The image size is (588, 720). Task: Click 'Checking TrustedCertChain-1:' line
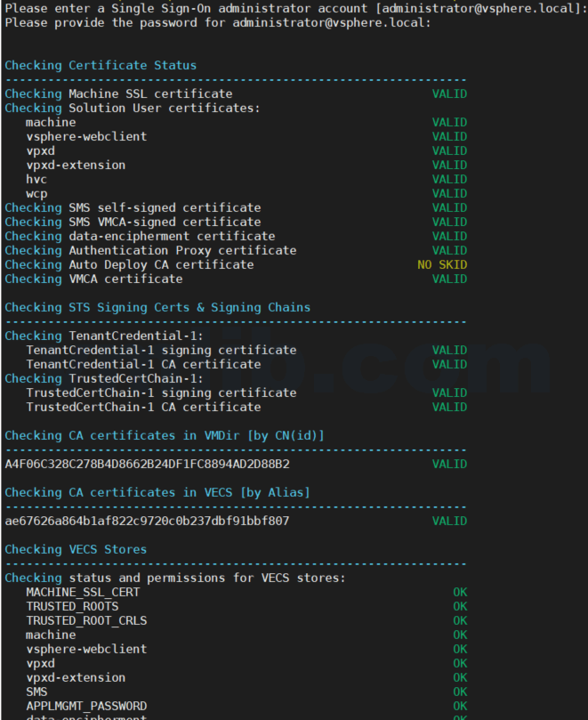pyautogui.click(x=104, y=378)
